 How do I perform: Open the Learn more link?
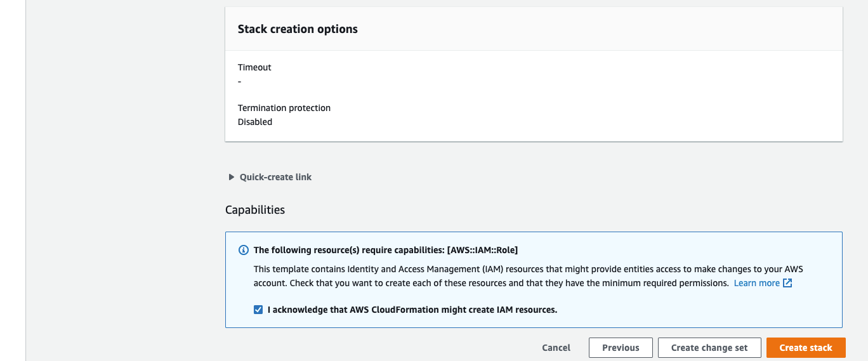[x=756, y=283]
